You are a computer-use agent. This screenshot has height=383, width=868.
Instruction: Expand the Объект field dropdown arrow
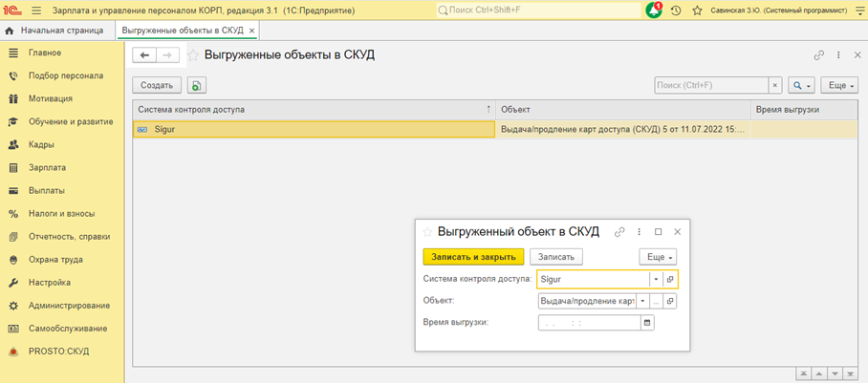point(643,301)
